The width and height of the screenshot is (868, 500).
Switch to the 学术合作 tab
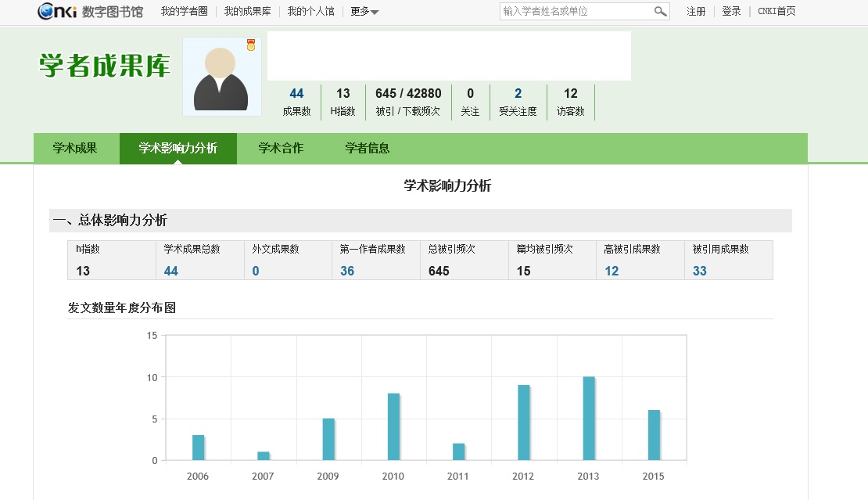(281, 148)
